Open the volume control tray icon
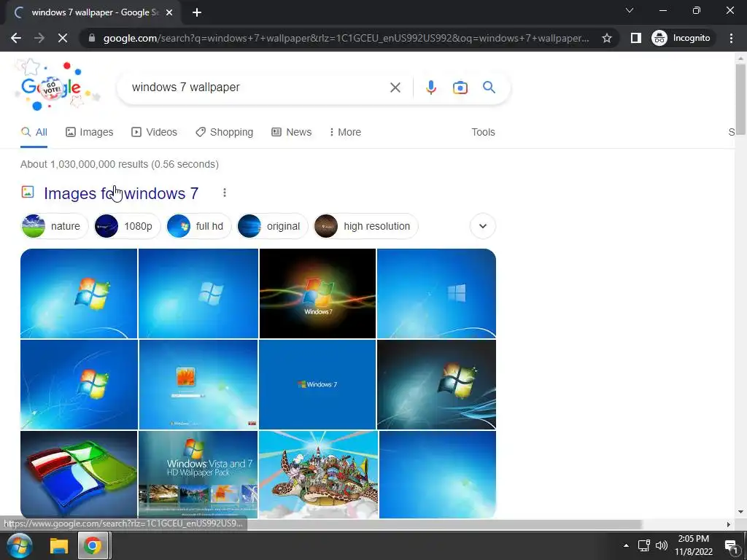Screen dimensions: 747x560 coord(662,545)
